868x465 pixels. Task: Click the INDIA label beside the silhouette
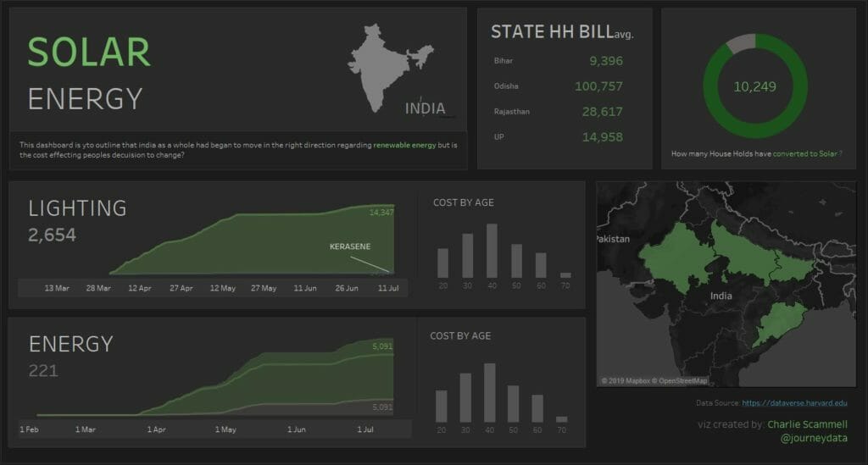pyautogui.click(x=426, y=108)
